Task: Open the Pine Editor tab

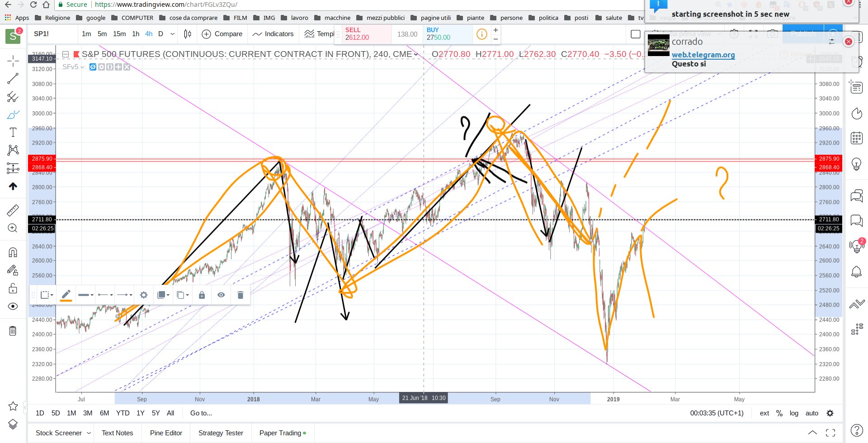Action: pos(166,433)
